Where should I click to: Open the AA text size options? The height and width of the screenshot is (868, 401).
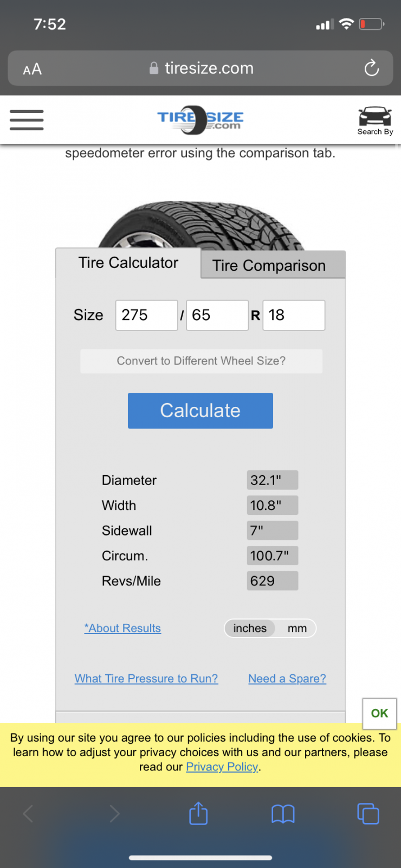(x=33, y=69)
